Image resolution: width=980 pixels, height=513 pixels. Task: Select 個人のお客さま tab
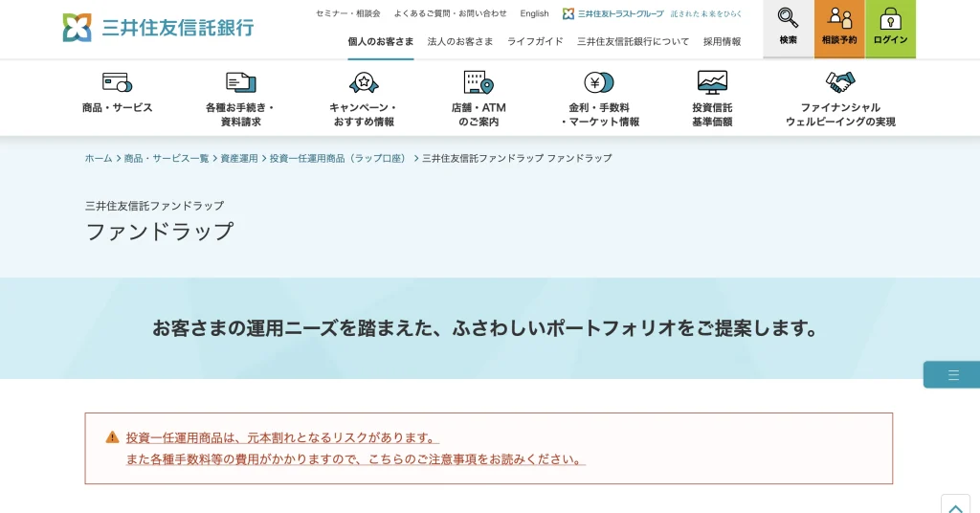click(x=381, y=41)
